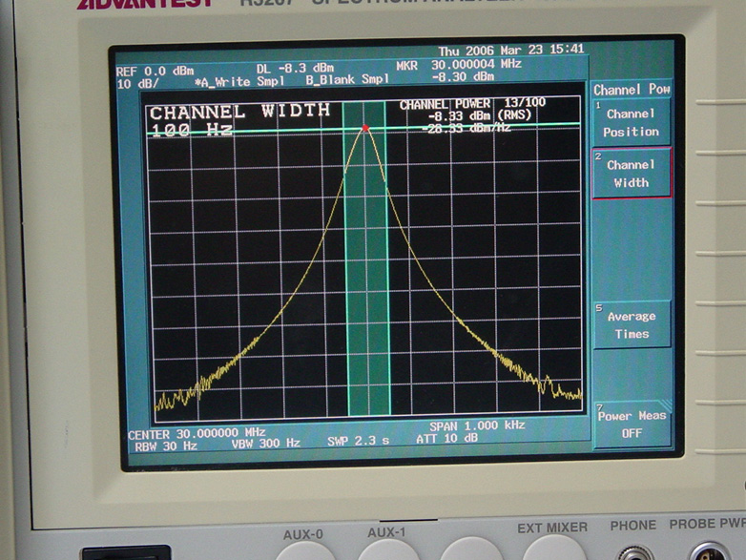
Task: Click the A_Write Smpl trace label
Action: tap(235, 82)
